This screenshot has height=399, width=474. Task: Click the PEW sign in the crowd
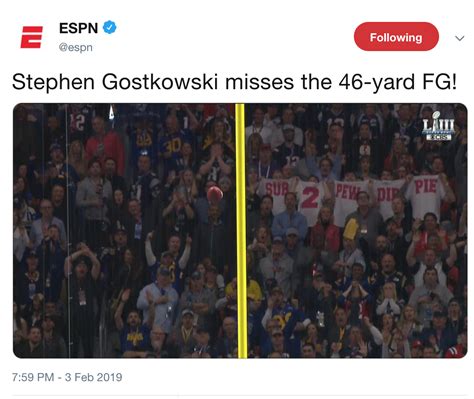(347, 200)
